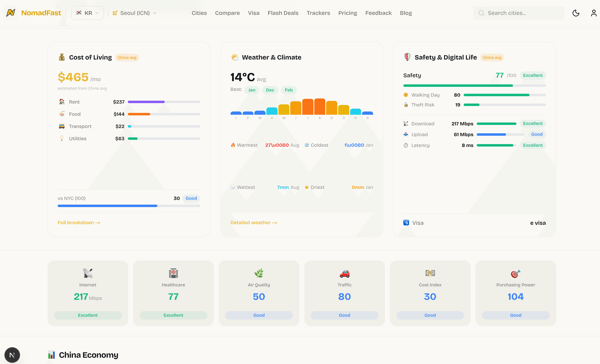Select the Jan best-month chip
The width and height of the screenshot is (600, 364).
click(251, 90)
